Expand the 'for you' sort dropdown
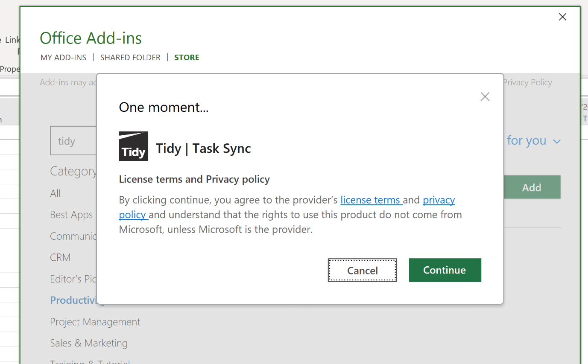588x364 pixels. click(534, 140)
